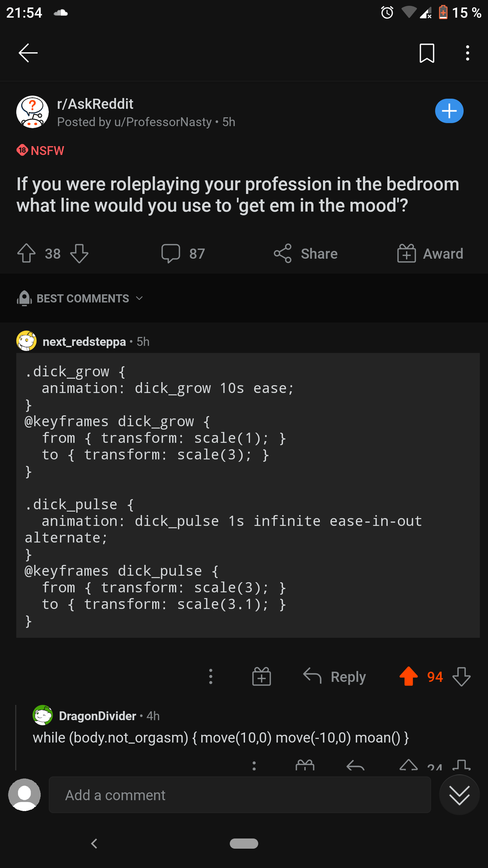The image size is (488, 868).
Task: Join r/AskReddit with the plus button
Action: [x=449, y=111]
